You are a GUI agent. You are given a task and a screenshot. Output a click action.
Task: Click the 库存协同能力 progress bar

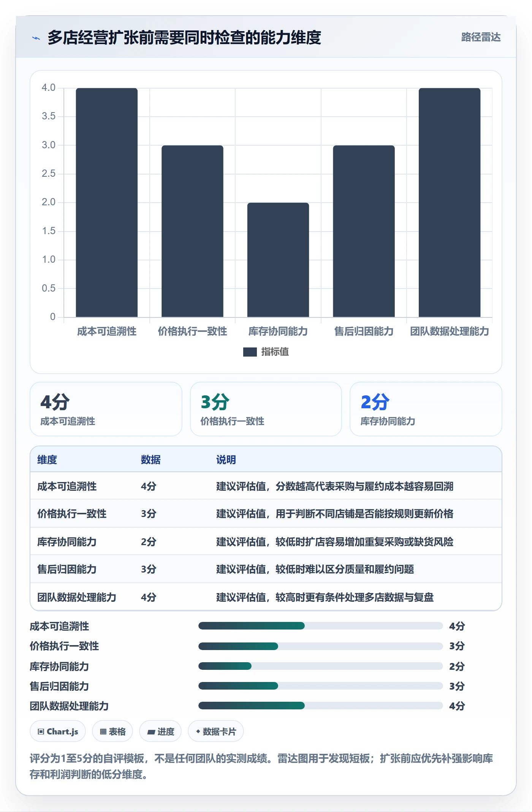(x=320, y=666)
